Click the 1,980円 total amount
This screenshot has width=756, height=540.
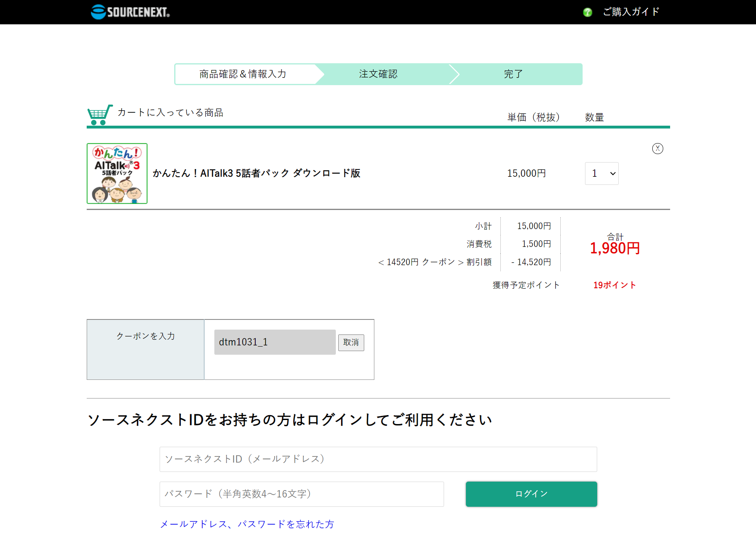pos(615,248)
